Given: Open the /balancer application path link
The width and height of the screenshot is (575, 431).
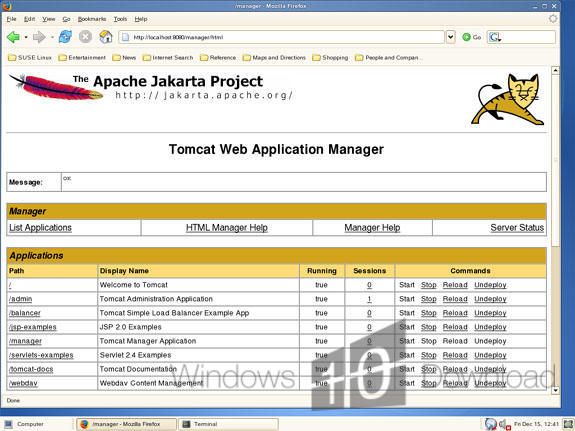Looking at the screenshot, I should 25,313.
